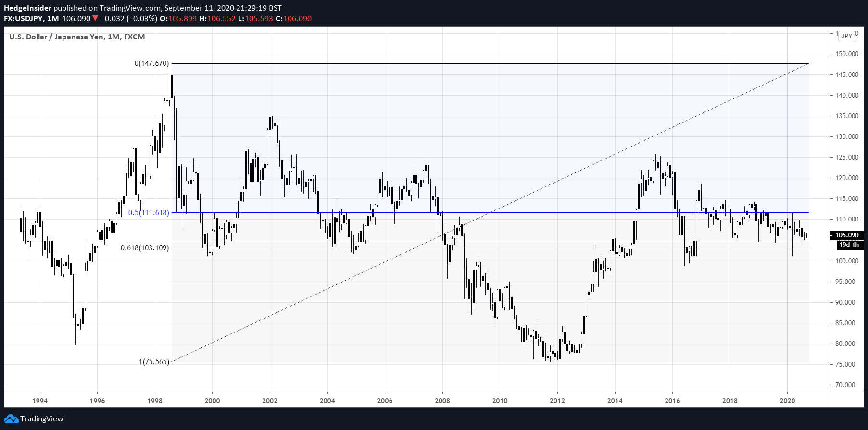This screenshot has width=868, height=430.
Task: Click the 1(75.565) Fibonacci level label
Action: point(154,362)
